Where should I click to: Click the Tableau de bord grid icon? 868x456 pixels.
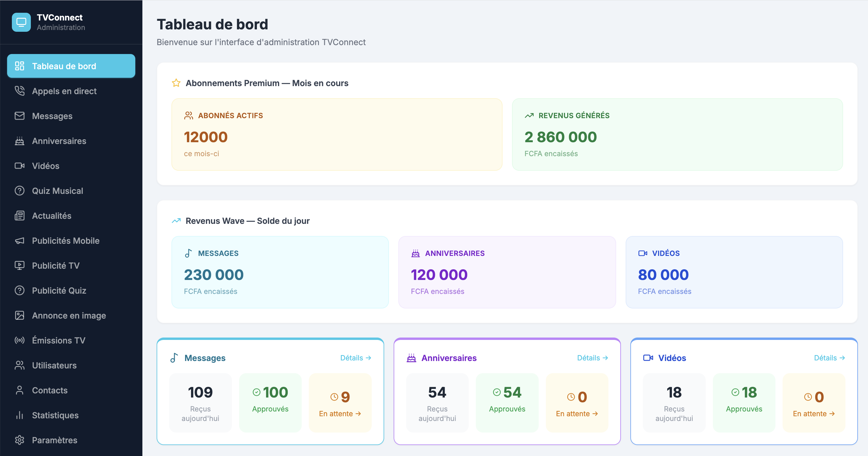click(x=20, y=66)
